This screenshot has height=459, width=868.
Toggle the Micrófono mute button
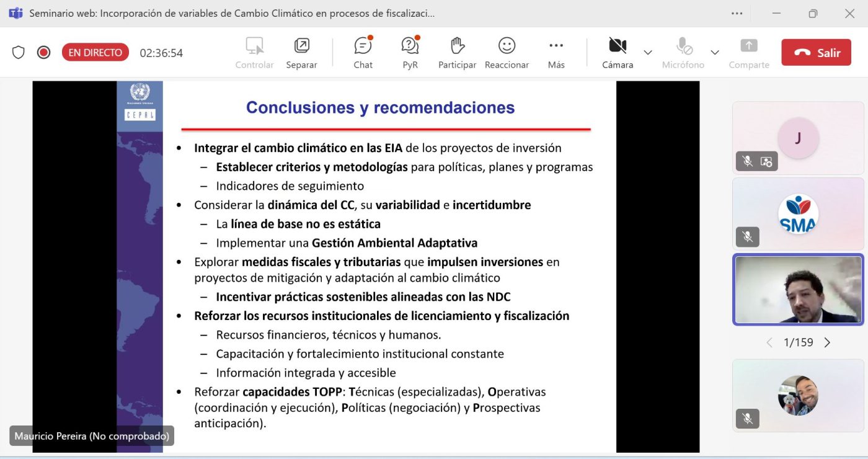[683, 52]
